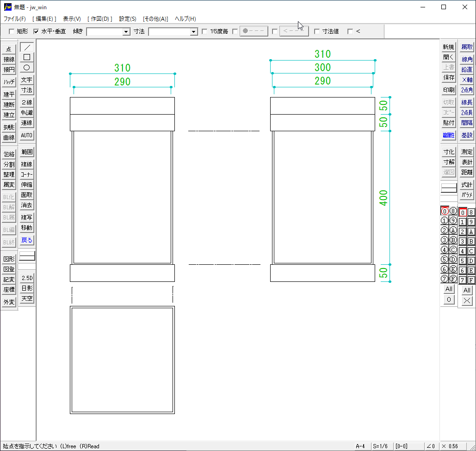Open the line attribute style bar
The image size is (476, 451).
click(448, 188)
